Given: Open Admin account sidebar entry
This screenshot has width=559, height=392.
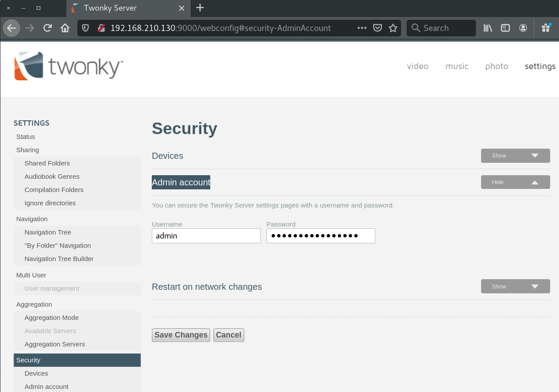Looking at the screenshot, I should click(x=46, y=387).
